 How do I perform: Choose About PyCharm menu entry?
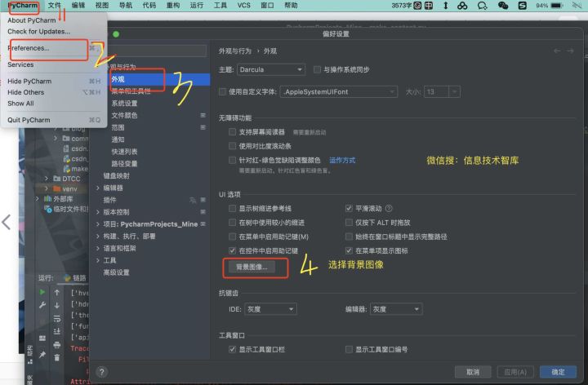click(x=32, y=20)
